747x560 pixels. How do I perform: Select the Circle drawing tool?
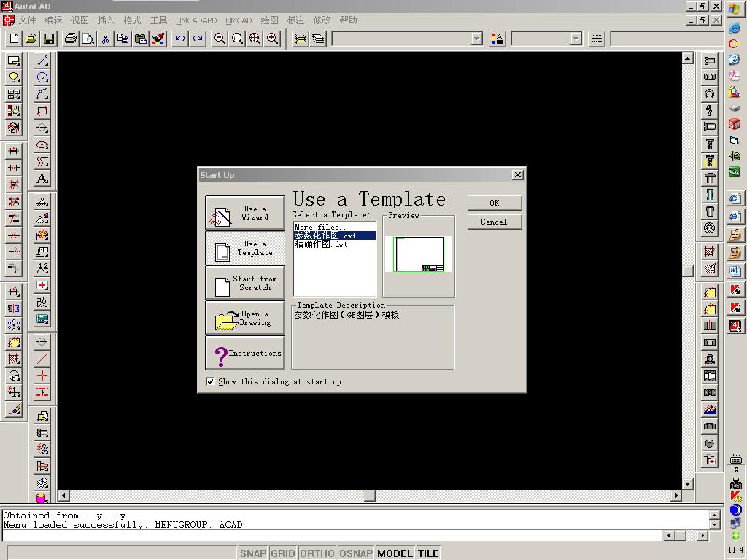[42, 77]
